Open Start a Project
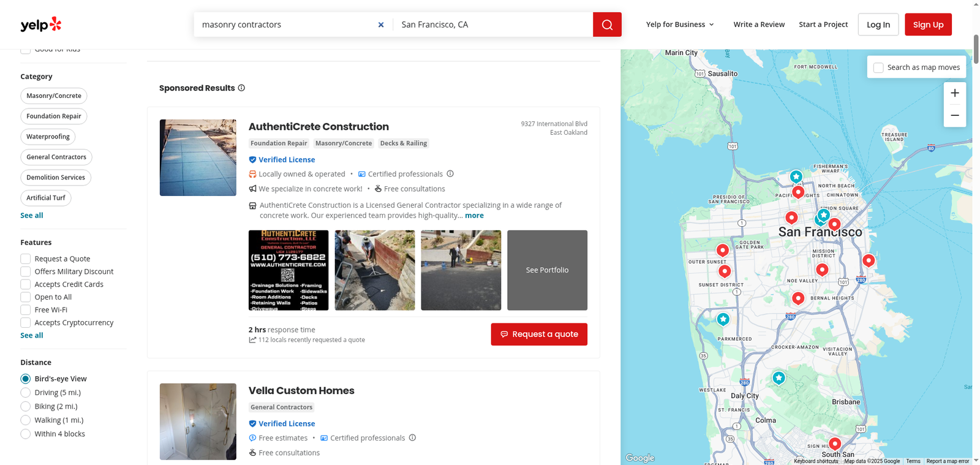 pos(823,25)
